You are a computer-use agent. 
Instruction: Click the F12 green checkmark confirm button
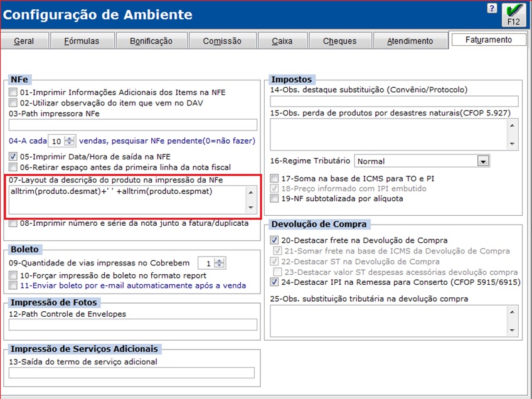pos(513,14)
